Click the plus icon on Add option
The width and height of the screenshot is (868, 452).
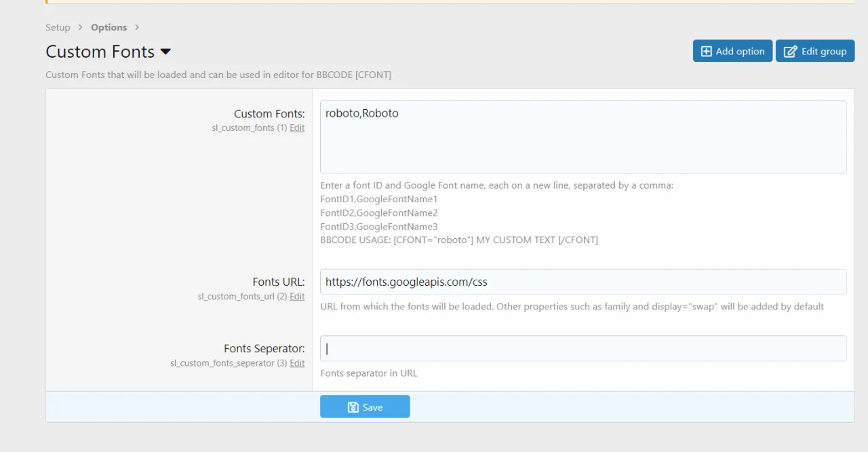tap(706, 52)
